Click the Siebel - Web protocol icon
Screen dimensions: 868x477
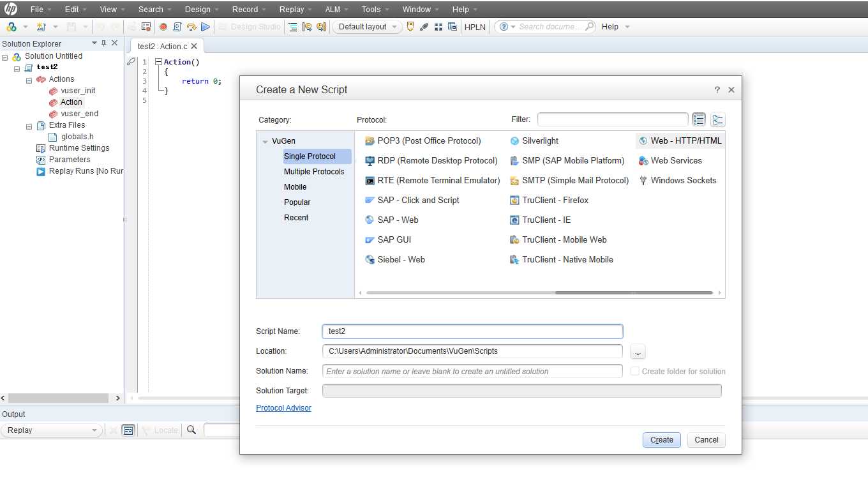(x=370, y=260)
